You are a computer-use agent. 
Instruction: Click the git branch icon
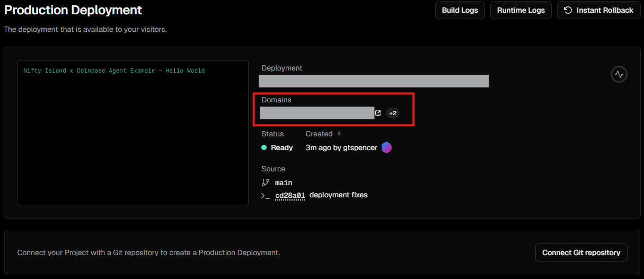click(266, 182)
